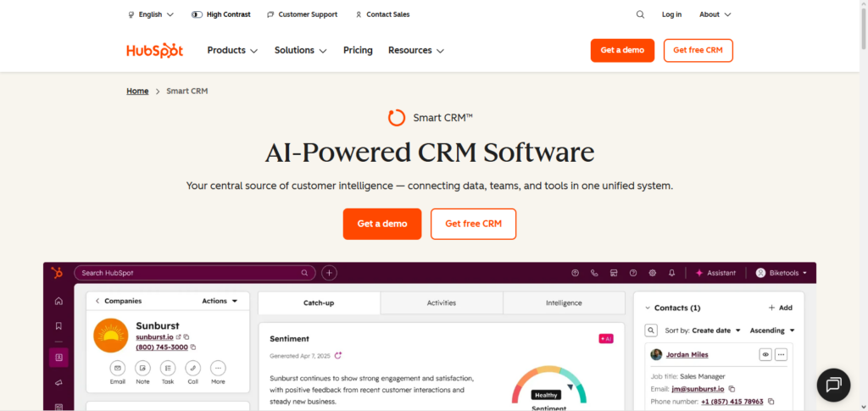Click the home icon in left sidebar
The width and height of the screenshot is (868, 411).
point(58,302)
